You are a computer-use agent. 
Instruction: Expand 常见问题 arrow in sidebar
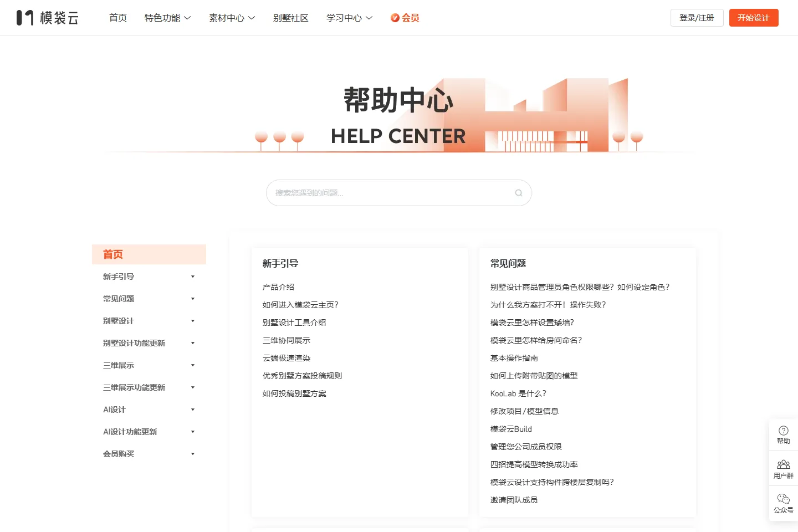tap(193, 299)
